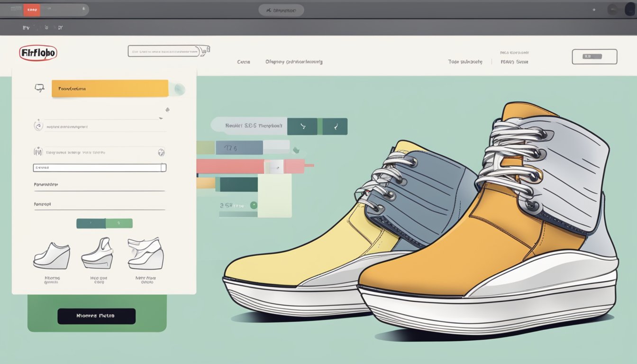Viewport: 637px width, 364px height.
Task: Select the third strapped wedge shoe thumbnail
Action: [146, 254]
